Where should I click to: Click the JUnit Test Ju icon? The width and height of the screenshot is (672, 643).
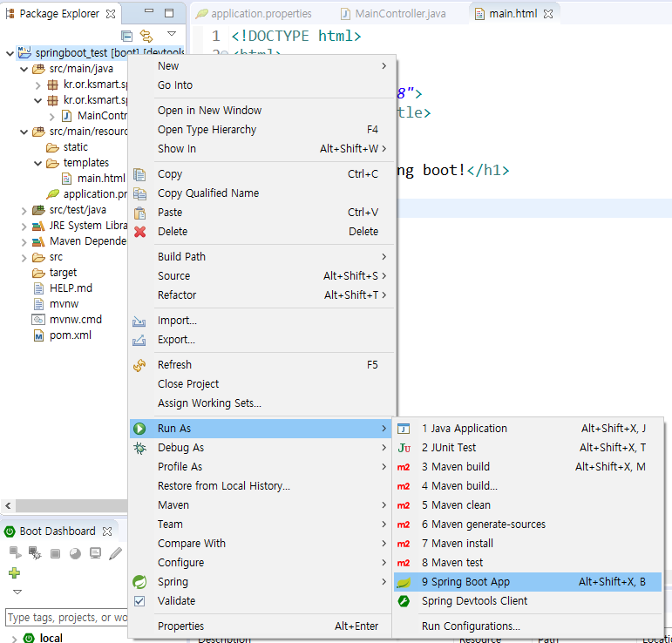(404, 448)
